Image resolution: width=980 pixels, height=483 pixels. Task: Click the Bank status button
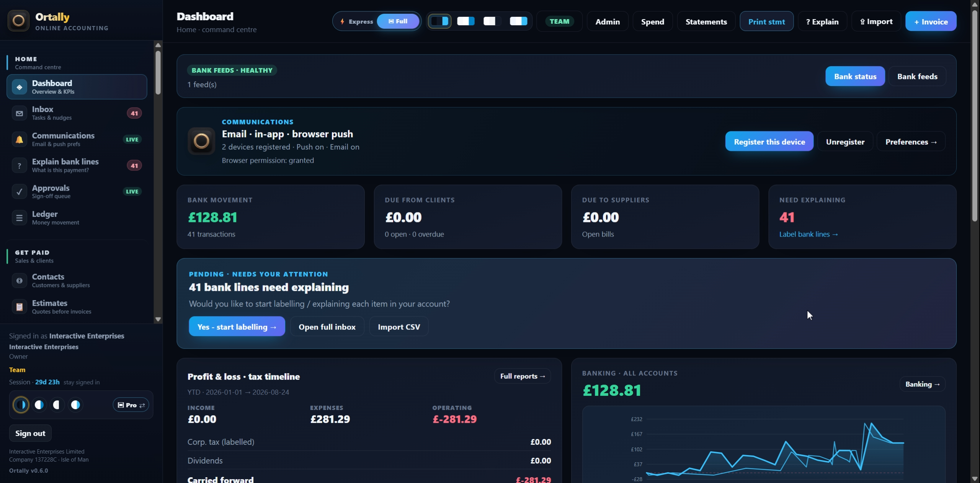coord(855,77)
